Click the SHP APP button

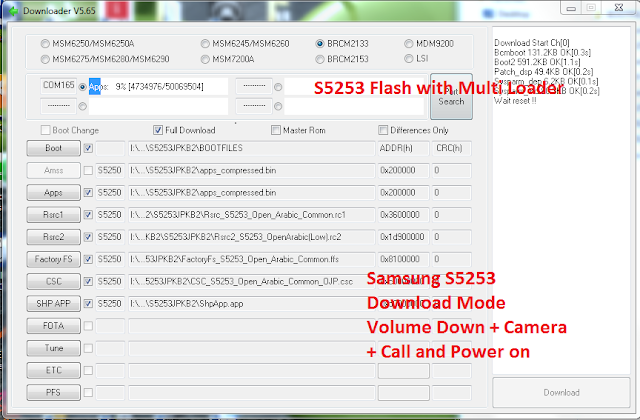pyautogui.click(x=53, y=304)
